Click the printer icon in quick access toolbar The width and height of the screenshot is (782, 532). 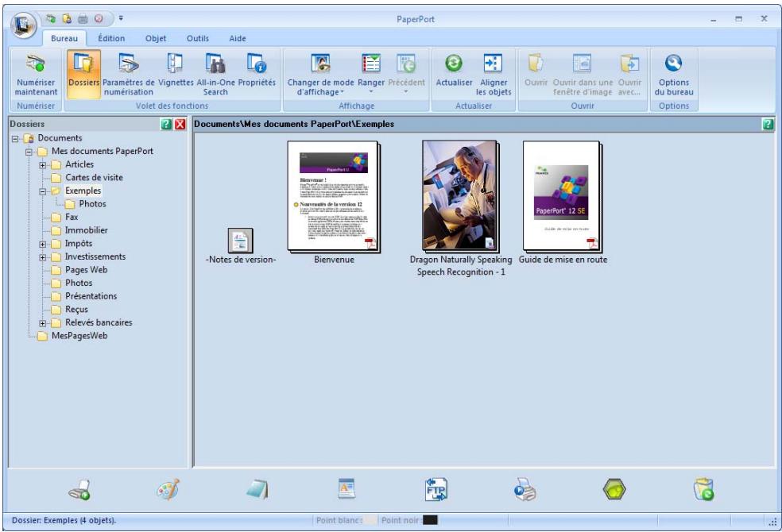[83, 19]
